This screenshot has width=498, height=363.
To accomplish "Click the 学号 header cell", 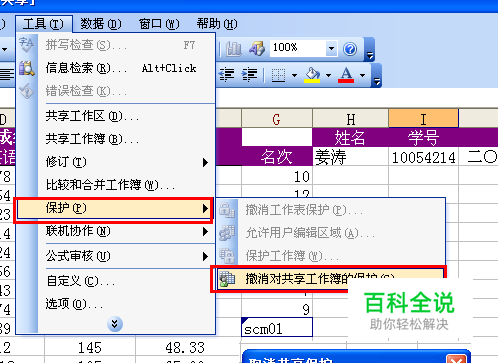I will (x=423, y=137).
